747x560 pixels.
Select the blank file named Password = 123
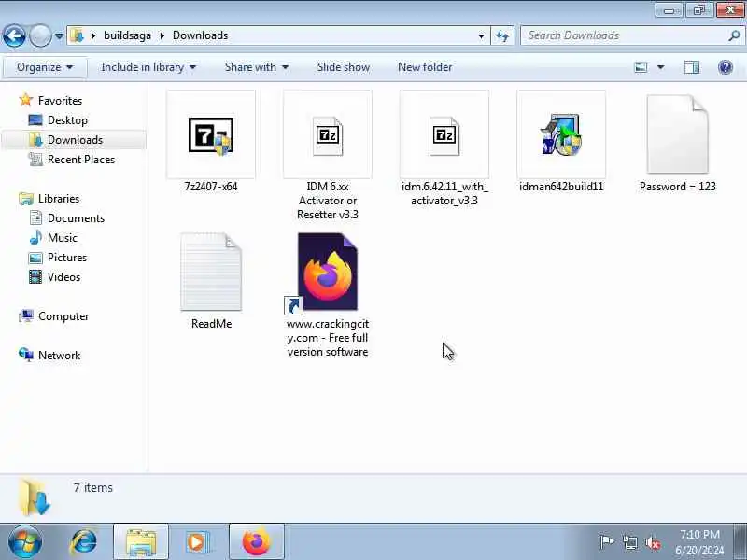click(x=678, y=134)
